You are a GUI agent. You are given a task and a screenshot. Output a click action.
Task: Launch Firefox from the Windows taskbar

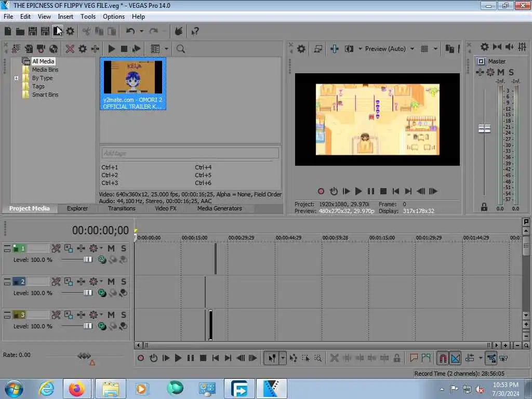click(x=77, y=389)
